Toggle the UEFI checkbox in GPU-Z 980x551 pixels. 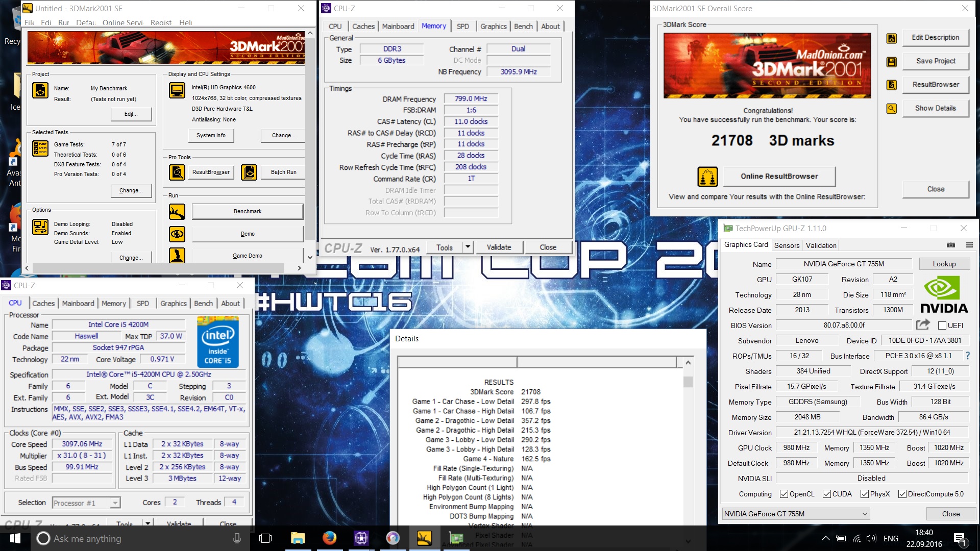point(942,325)
